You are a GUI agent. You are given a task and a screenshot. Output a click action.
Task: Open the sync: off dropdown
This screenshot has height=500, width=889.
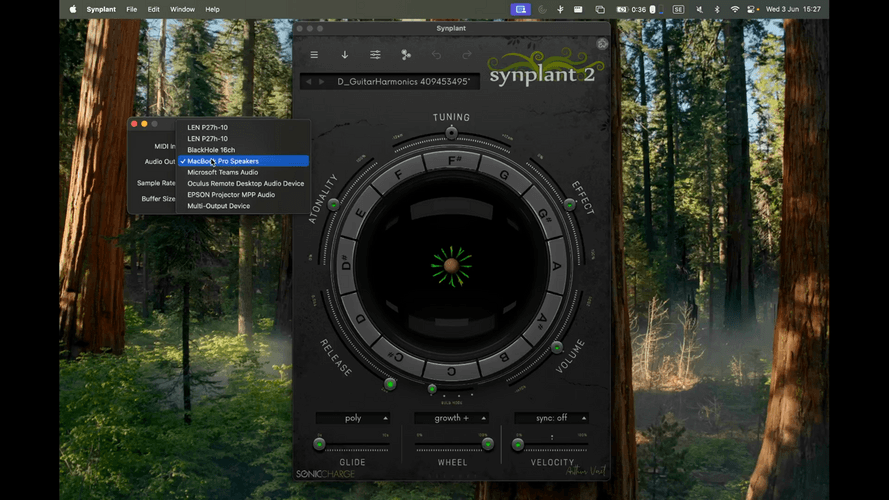pyautogui.click(x=551, y=418)
